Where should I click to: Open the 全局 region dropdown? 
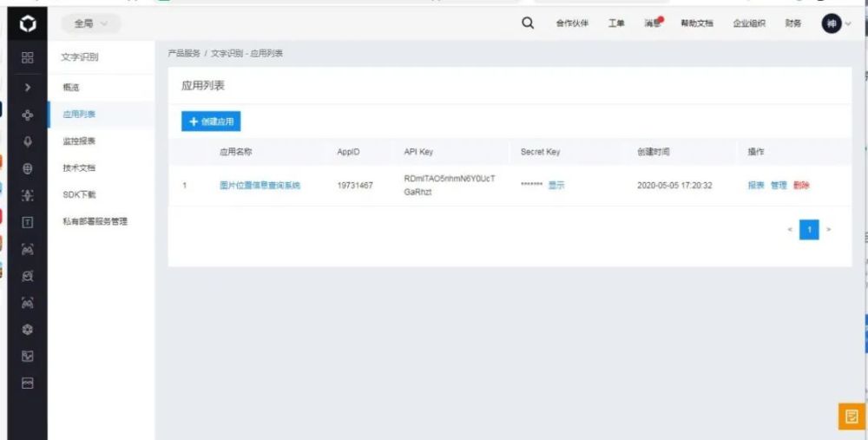(x=91, y=23)
